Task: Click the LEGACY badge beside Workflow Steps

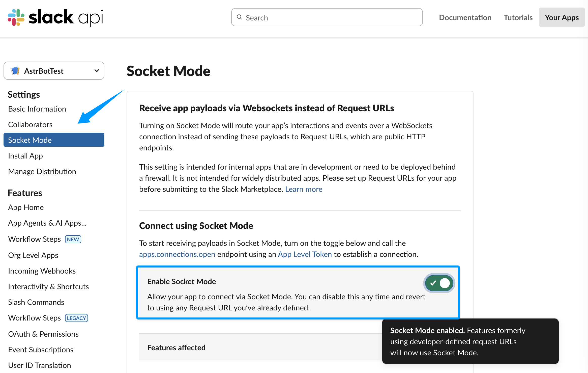Action: [x=76, y=318]
